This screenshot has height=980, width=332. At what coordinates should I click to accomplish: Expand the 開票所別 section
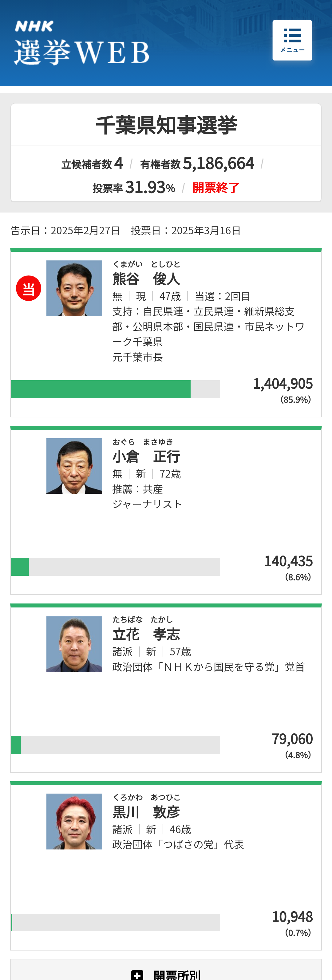(177, 974)
